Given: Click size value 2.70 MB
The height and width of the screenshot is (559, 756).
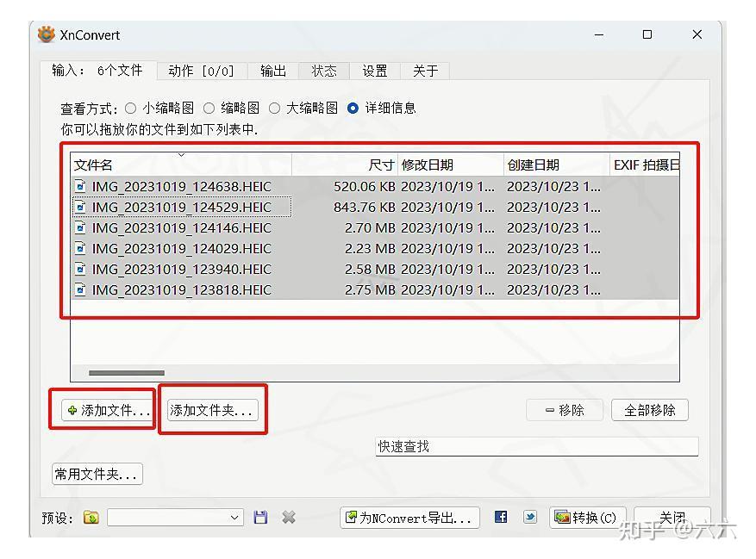Looking at the screenshot, I should coord(370,227).
